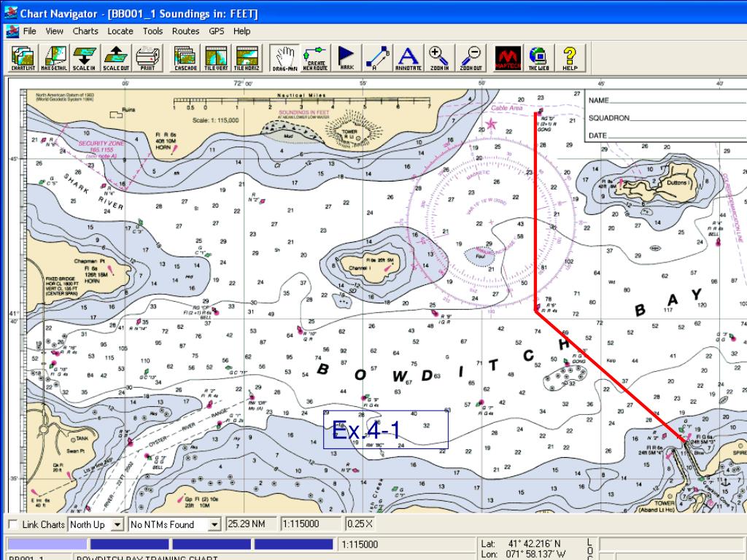Viewport: 747px width, 560px height.
Task: Choose the A-to-B range bearing tool
Action: (x=377, y=58)
